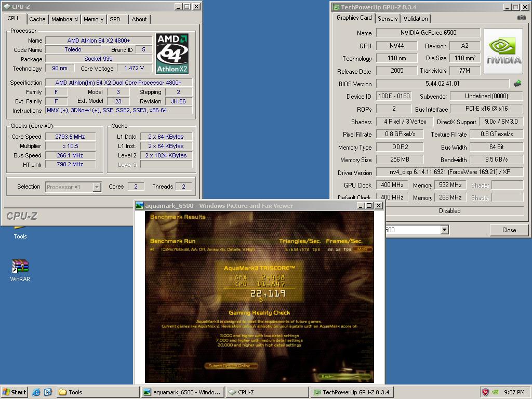The width and height of the screenshot is (532, 399).
Task: Go to the SPD tab in CPU-Z
Action: click(115, 19)
